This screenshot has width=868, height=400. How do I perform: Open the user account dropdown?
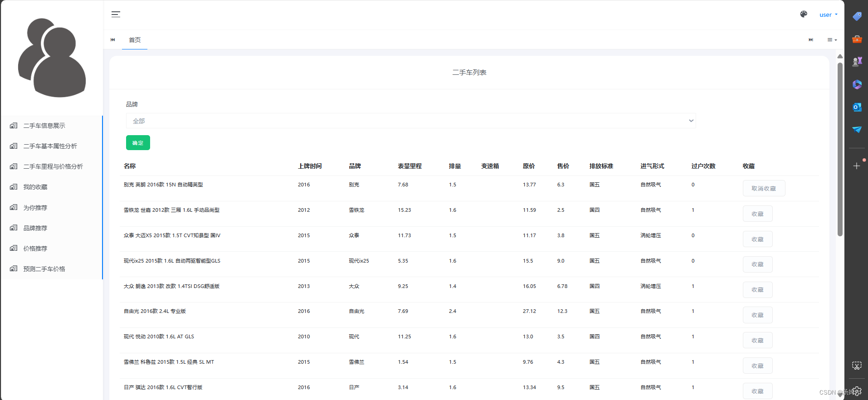(x=829, y=15)
